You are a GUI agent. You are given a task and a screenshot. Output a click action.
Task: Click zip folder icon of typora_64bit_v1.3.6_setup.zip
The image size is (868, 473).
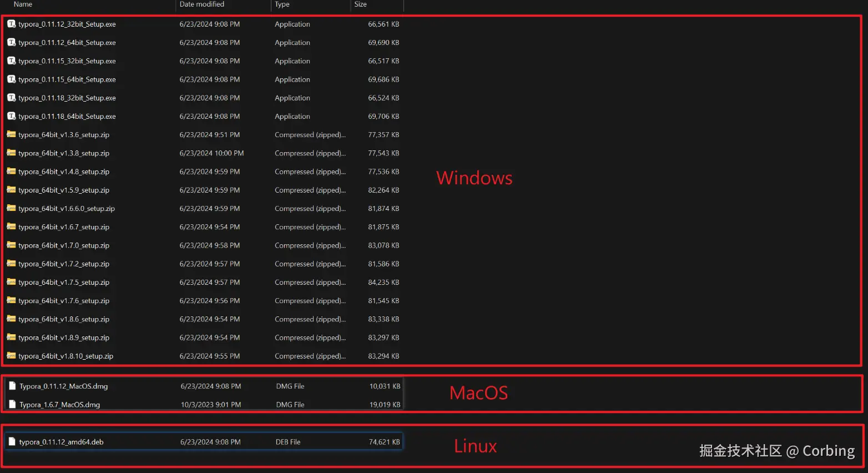tap(11, 134)
